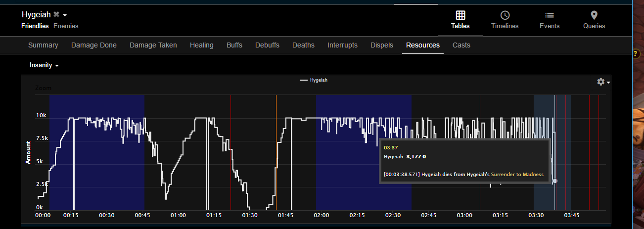This screenshot has height=229, width=644.
Task: Click the orange vertical marker line in the chart
Action: click(x=276, y=148)
